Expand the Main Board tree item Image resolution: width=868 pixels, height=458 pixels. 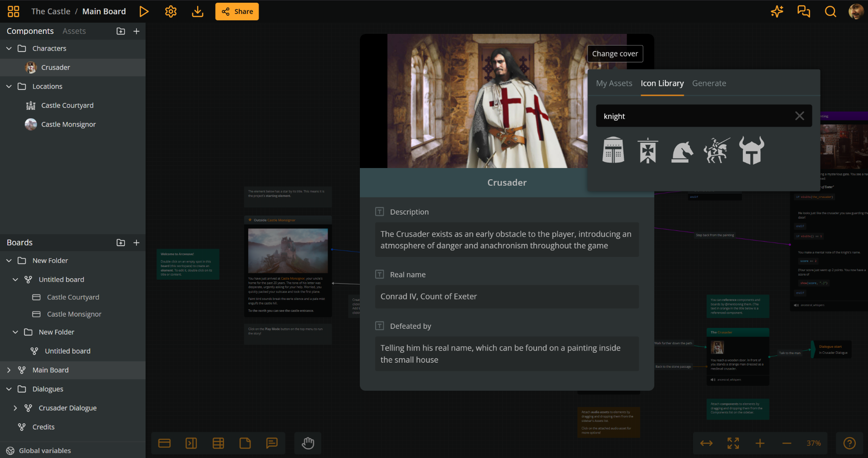(x=8, y=370)
